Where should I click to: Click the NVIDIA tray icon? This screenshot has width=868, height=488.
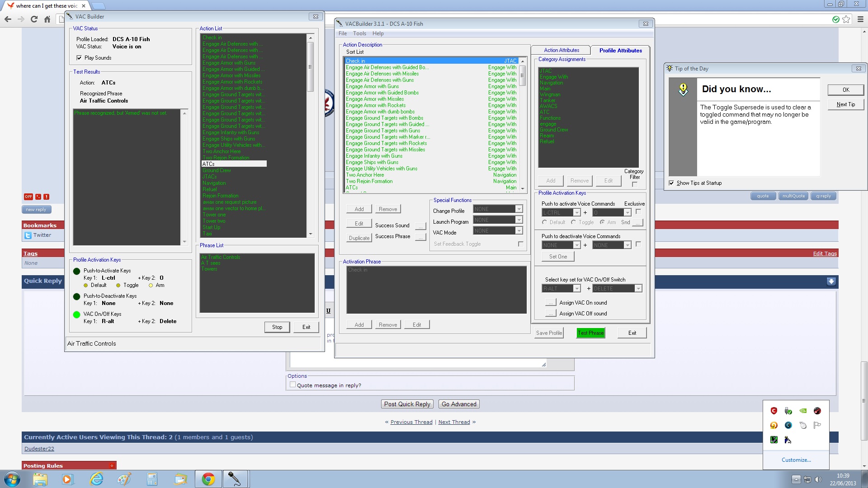(x=803, y=411)
